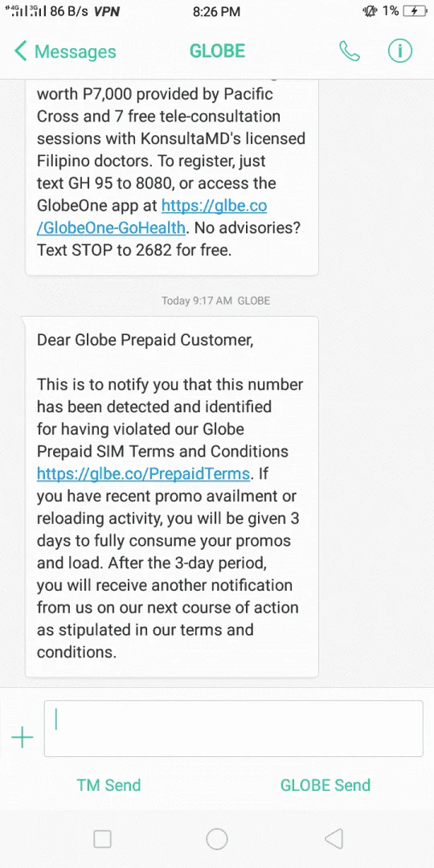434x868 pixels.
Task: Send message via GLOBE Send
Action: point(325,785)
